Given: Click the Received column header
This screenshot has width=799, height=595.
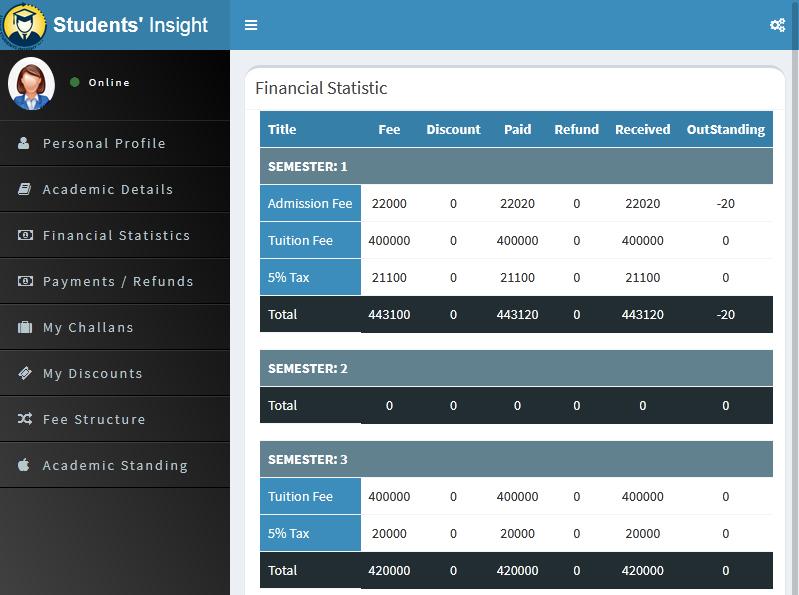Looking at the screenshot, I should [643, 129].
